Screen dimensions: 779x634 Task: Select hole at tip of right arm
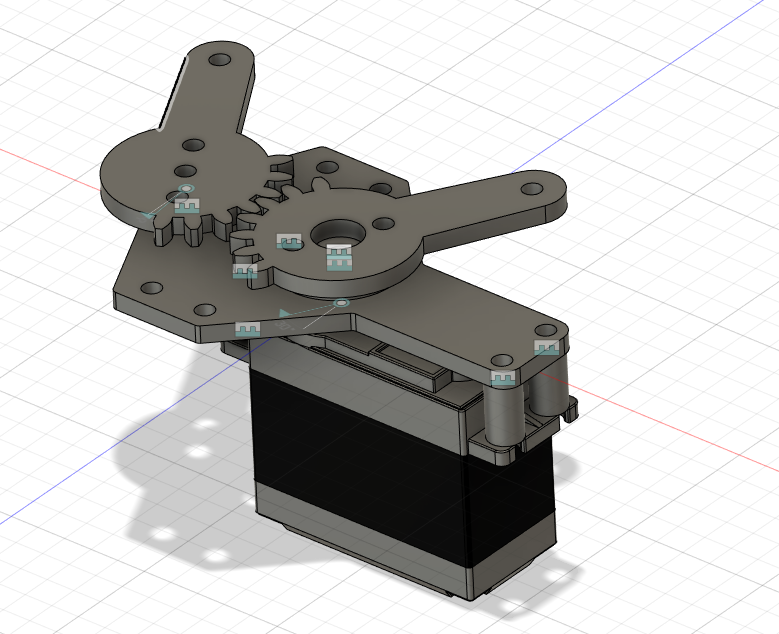point(532,189)
